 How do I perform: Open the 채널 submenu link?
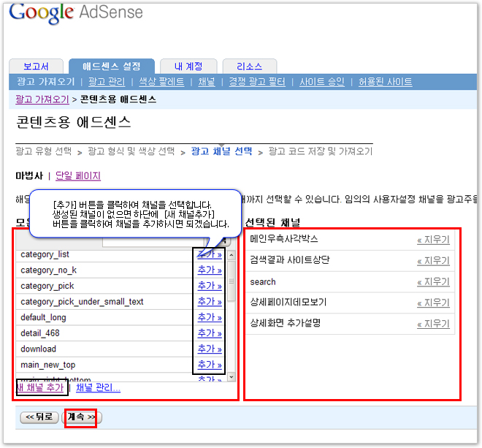click(207, 82)
